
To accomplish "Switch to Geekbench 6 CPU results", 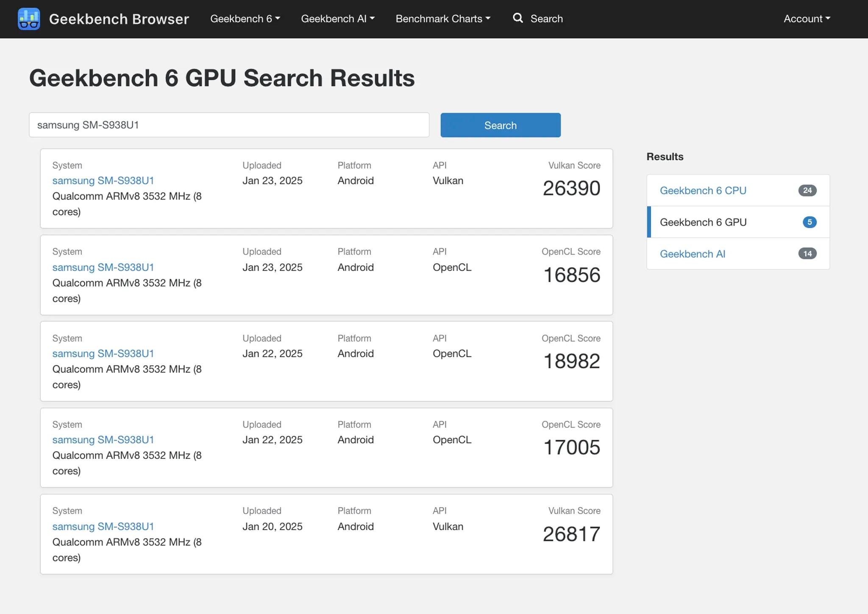I will click(x=703, y=191).
